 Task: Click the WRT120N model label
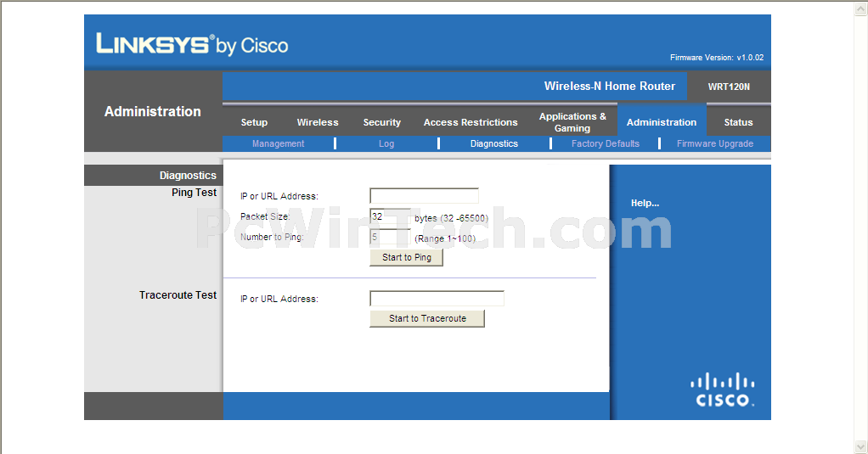[x=729, y=87]
